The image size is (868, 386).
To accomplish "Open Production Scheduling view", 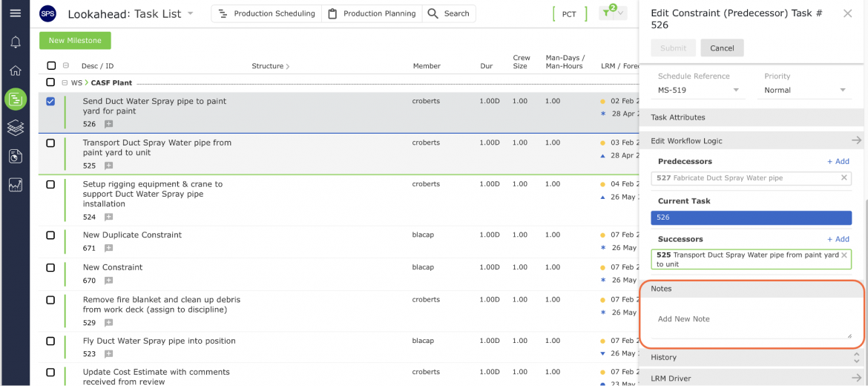I will (x=267, y=13).
